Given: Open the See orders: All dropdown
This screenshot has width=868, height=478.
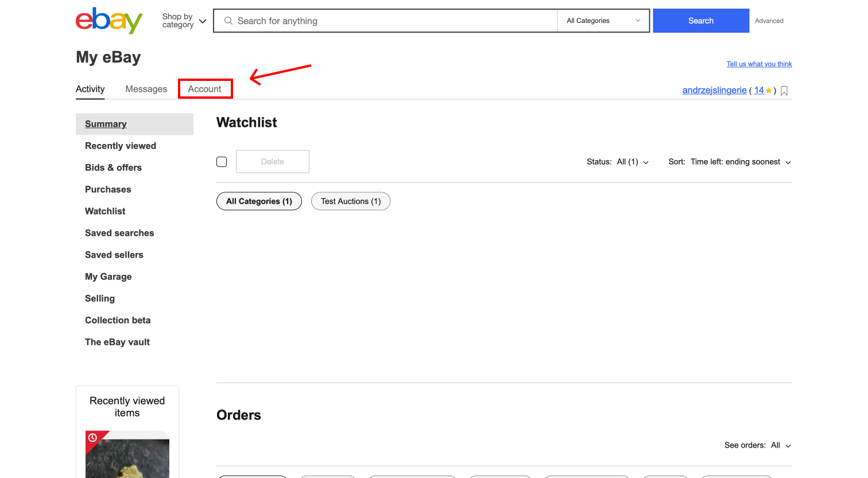Looking at the screenshot, I should (758, 445).
